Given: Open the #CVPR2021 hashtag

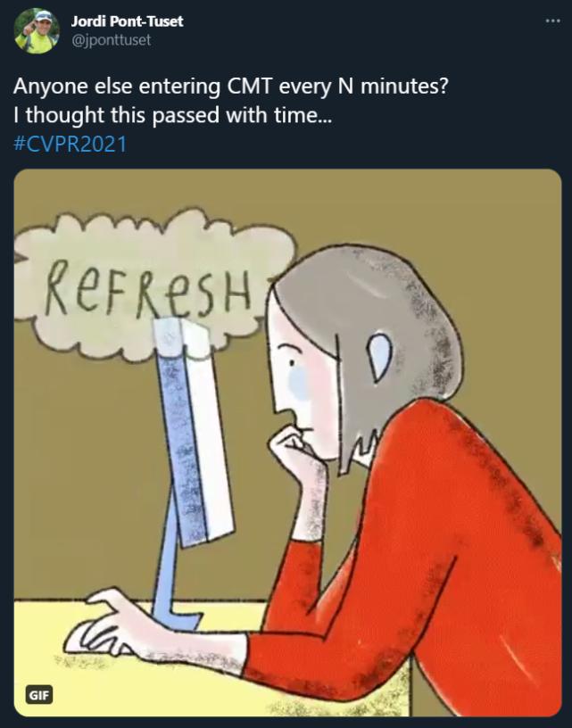Looking at the screenshot, I should pos(70,143).
